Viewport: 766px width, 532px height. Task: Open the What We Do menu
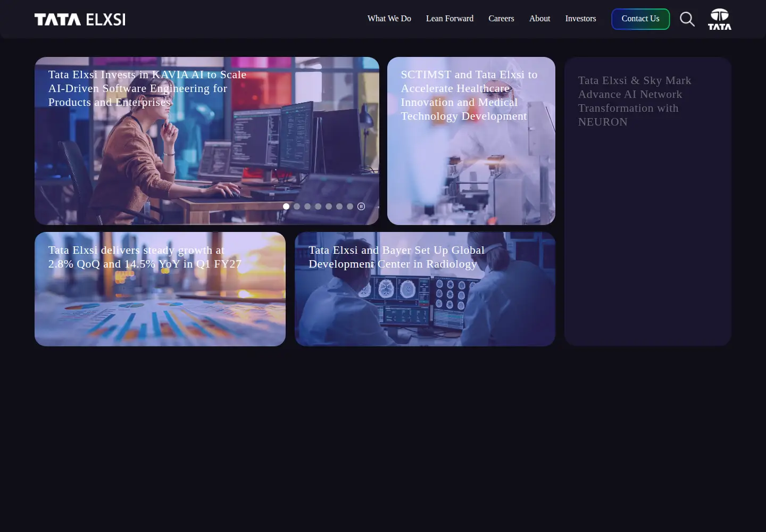pos(389,19)
